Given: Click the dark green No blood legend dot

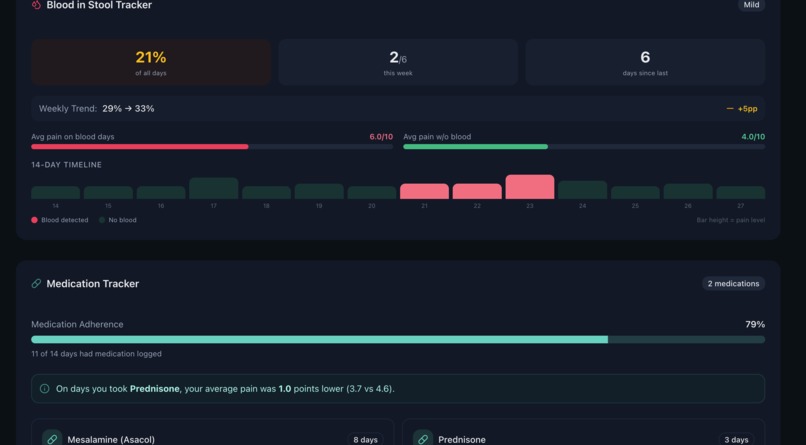Looking at the screenshot, I should pyautogui.click(x=102, y=220).
